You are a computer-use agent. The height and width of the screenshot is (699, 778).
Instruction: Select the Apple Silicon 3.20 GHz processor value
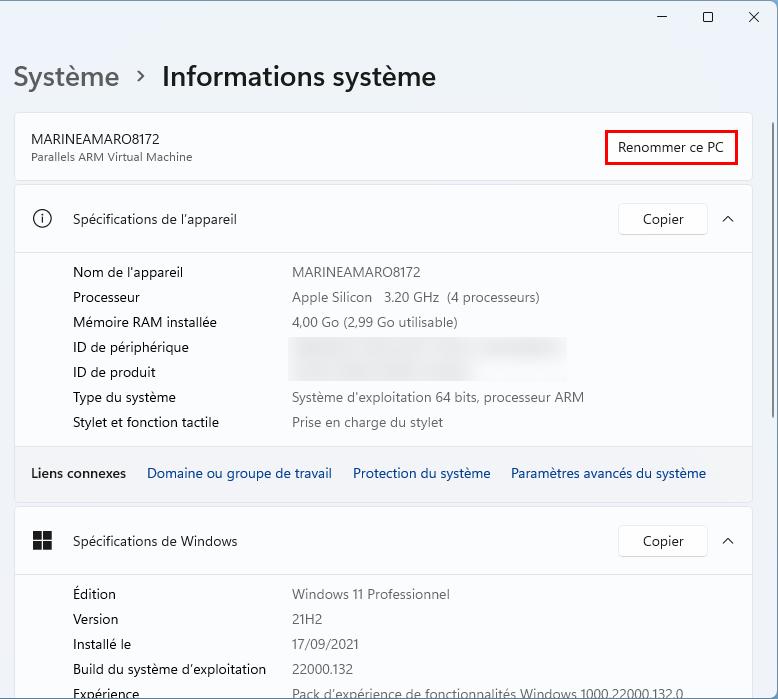coord(415,298)
